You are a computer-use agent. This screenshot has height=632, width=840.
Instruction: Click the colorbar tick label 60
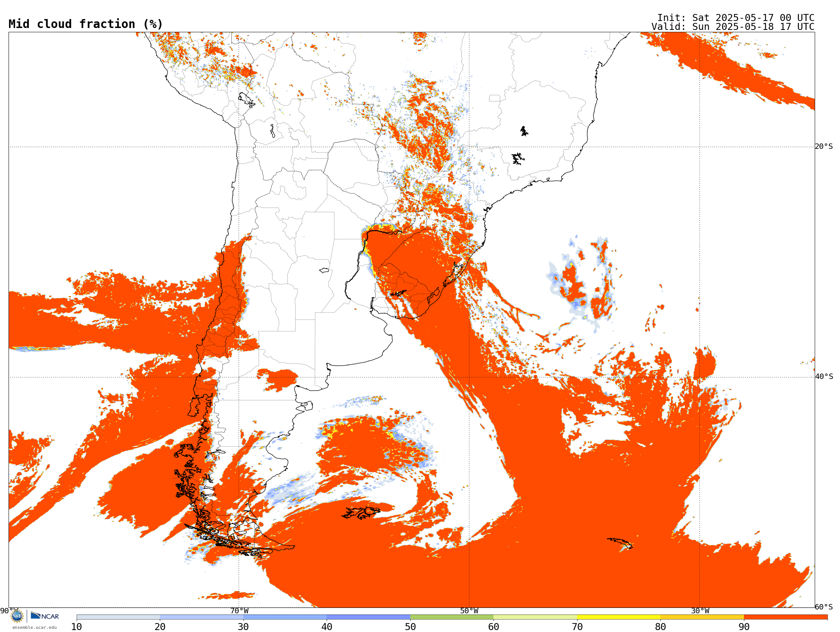coord(493,627)
